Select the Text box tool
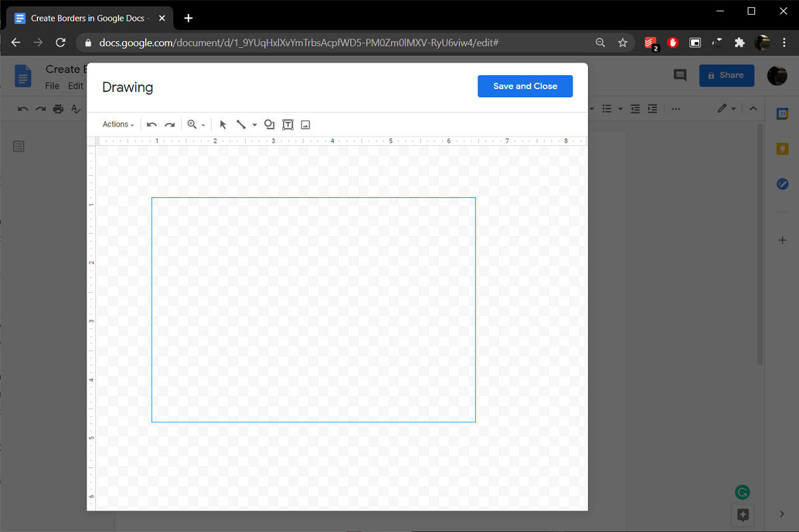 (288, 125)
